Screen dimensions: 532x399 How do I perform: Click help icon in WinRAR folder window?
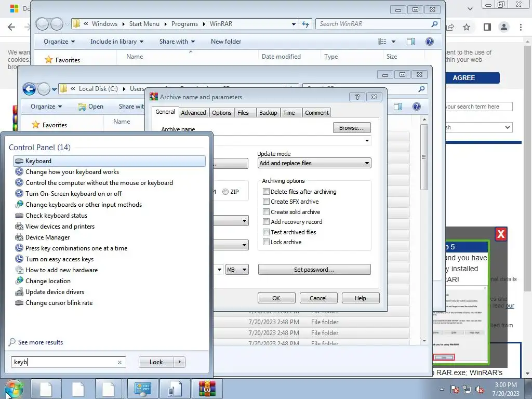(429, 42)
